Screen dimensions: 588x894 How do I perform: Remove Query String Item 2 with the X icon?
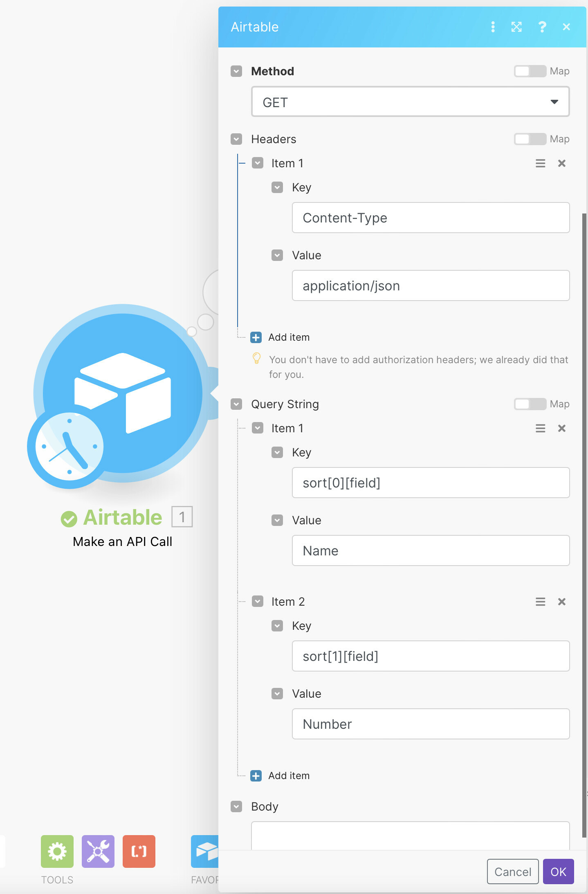tap(562, 602)
